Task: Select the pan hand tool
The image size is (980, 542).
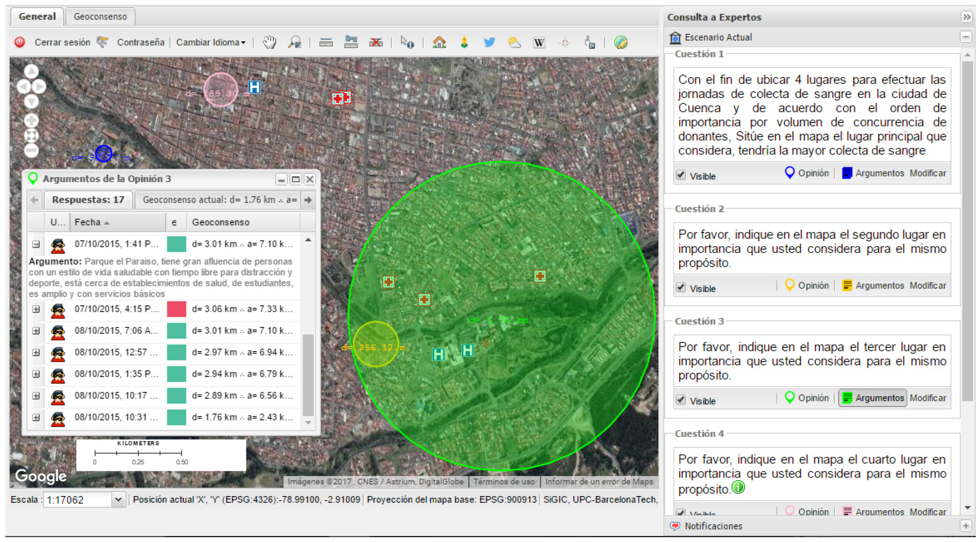Action: coord(269,42)
